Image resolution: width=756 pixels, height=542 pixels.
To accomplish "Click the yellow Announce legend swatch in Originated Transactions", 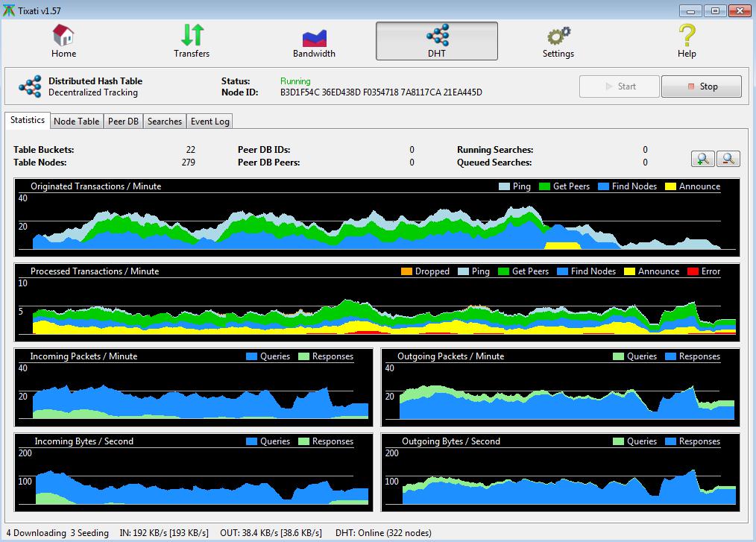I will (670, 186).
